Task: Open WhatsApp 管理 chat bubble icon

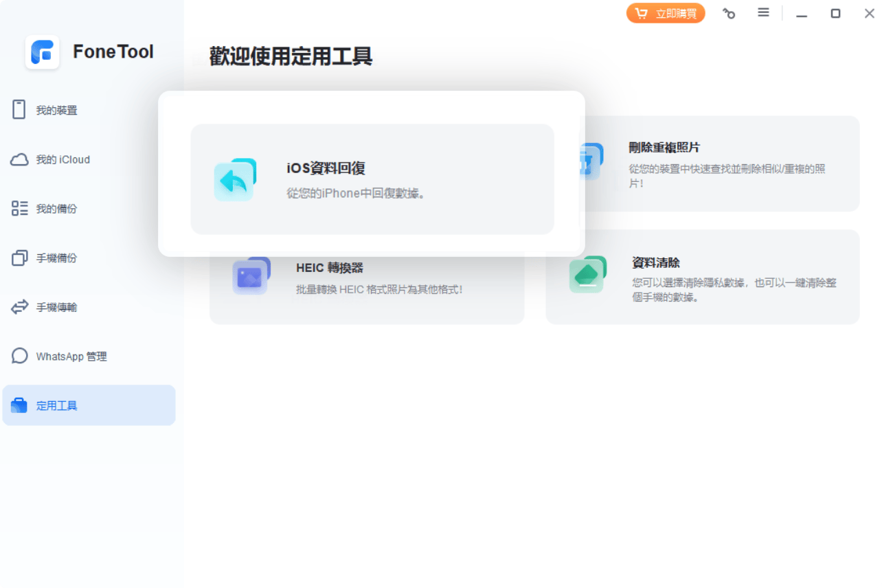Action: point(19,357)
